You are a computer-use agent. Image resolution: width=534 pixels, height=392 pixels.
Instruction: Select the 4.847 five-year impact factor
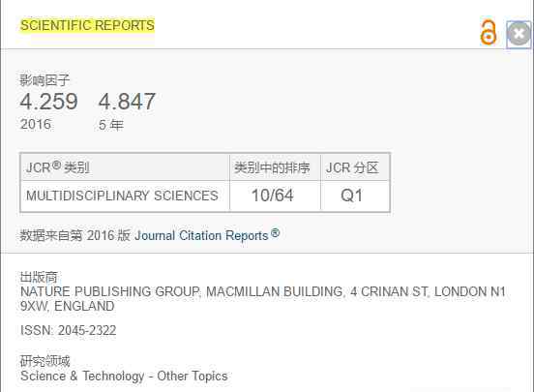[127, 102]
